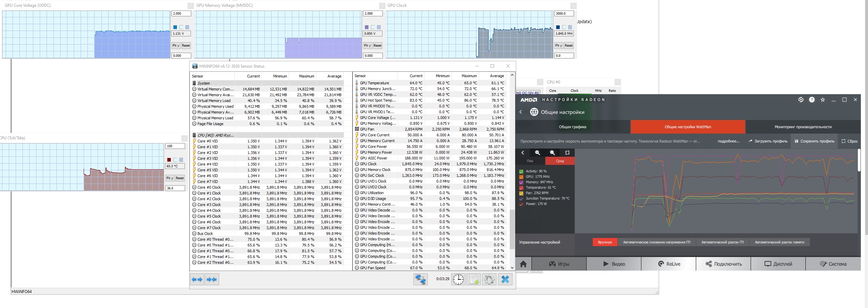Click the Radeon update/refresh icon in the title bar

tap(801, 100)
